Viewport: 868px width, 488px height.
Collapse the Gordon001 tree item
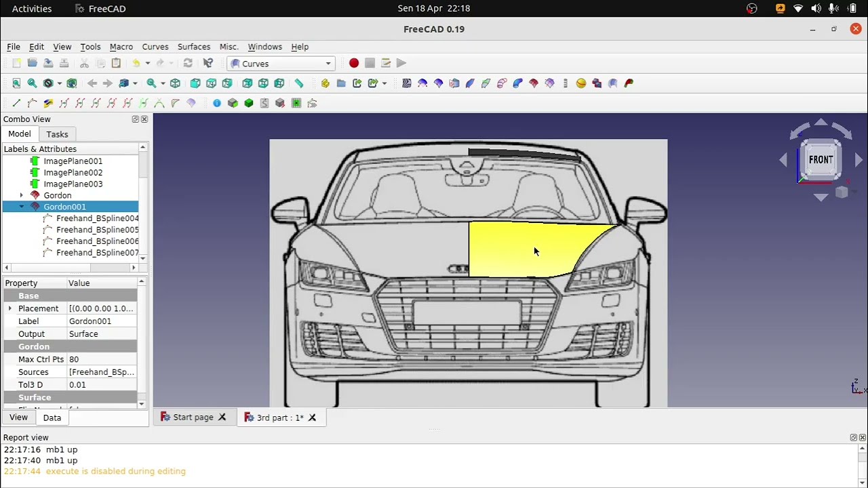click(x=21, y=207)
